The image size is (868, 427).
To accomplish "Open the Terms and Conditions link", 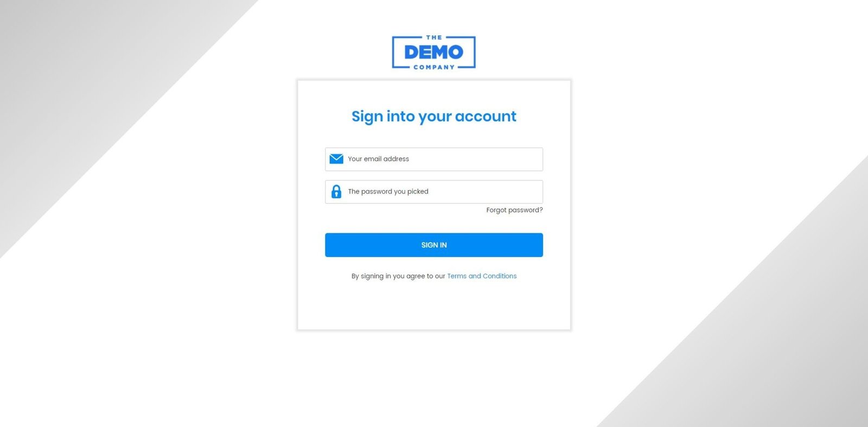I will point(482,276).
